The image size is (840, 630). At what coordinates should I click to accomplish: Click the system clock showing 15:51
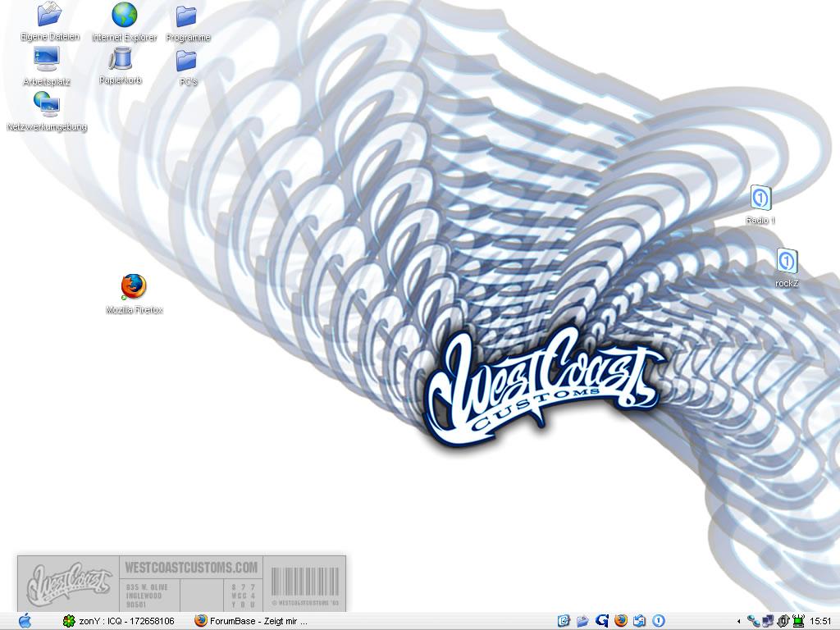820,622
